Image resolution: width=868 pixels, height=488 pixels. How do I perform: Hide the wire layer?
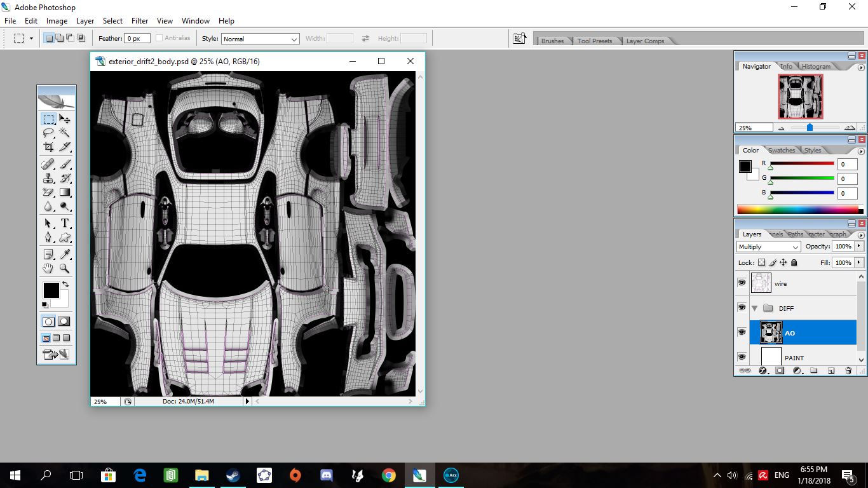pos(742,283)
